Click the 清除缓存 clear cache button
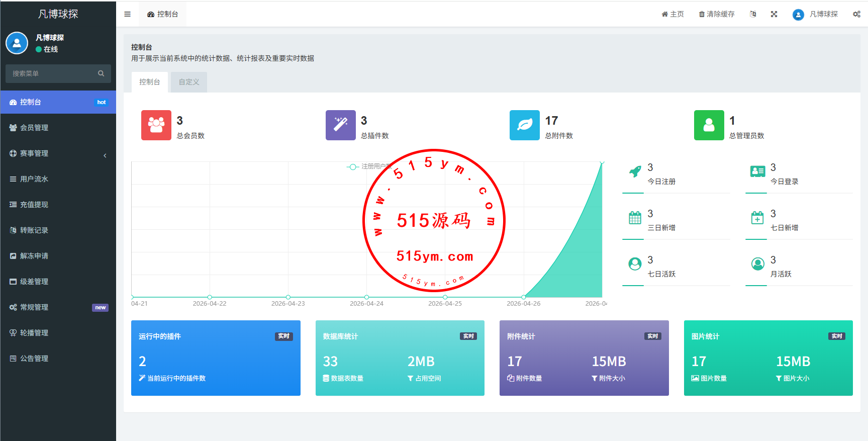868x441 pixels. tap(717, 14)
